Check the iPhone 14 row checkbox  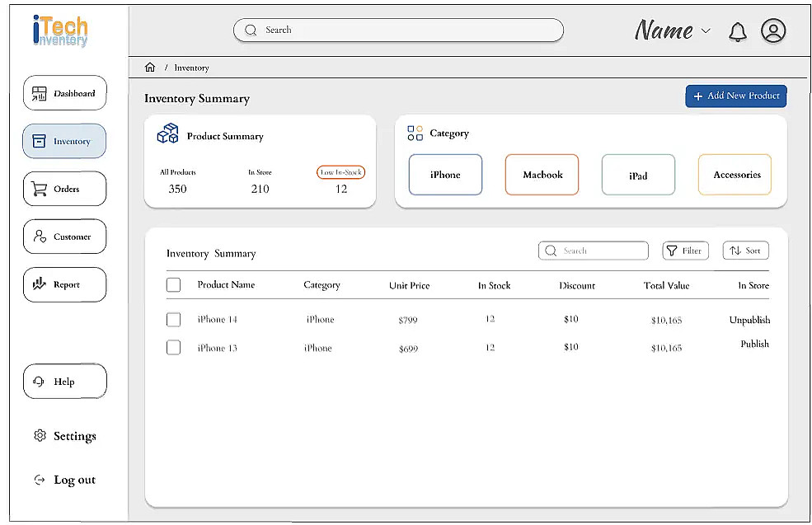173,320
